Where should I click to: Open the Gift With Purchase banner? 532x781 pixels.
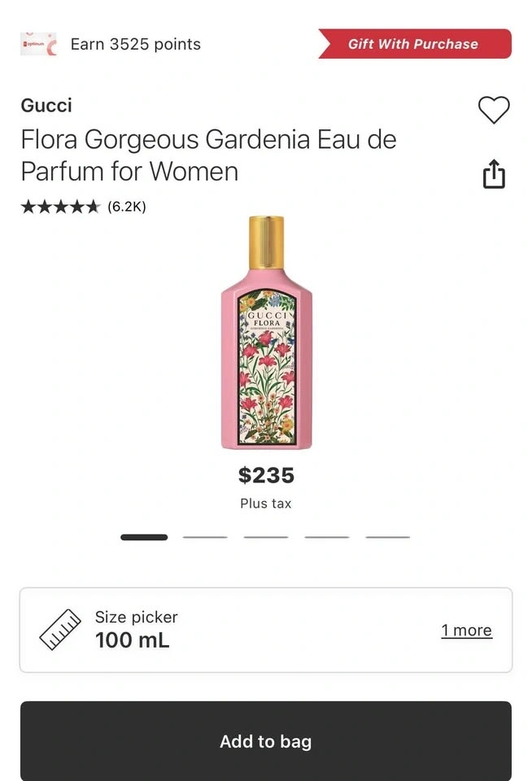[x=415, y=44]
